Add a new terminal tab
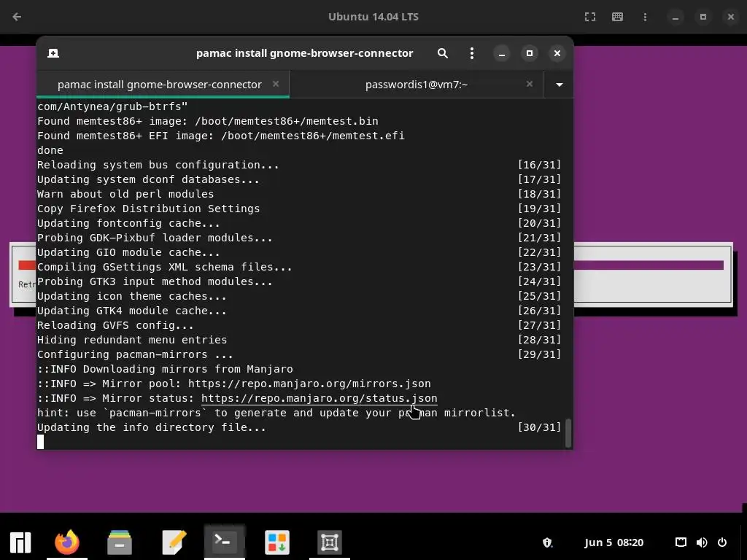The image size is (747, 560). tap(53, 52)
